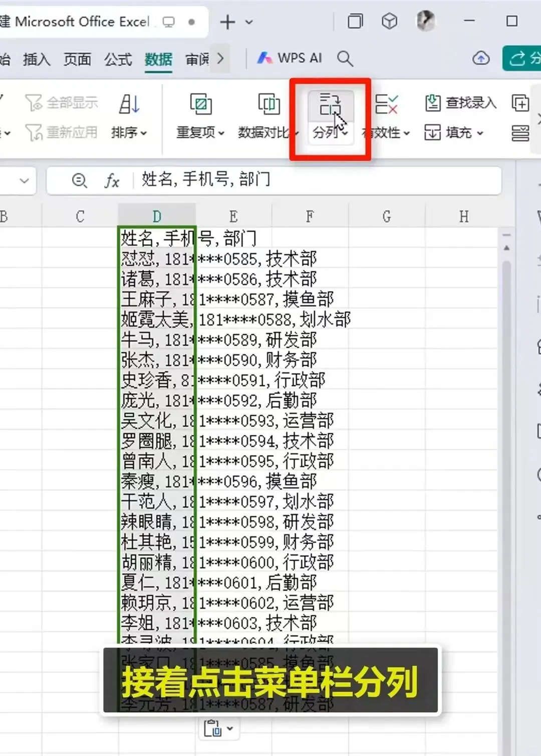
Task: Open the paste options dropdown arrow
Action: 230,728
